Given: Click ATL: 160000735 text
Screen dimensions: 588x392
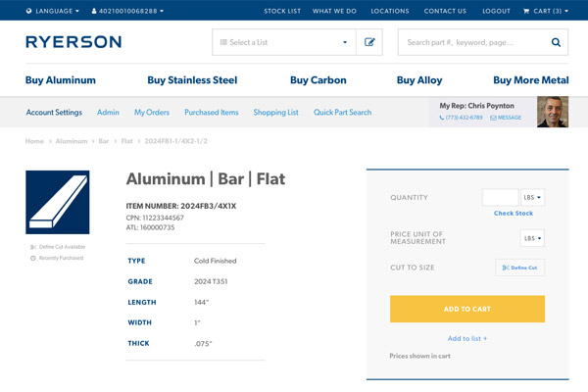Looking at the screenshot, I should tap(150, 227).
